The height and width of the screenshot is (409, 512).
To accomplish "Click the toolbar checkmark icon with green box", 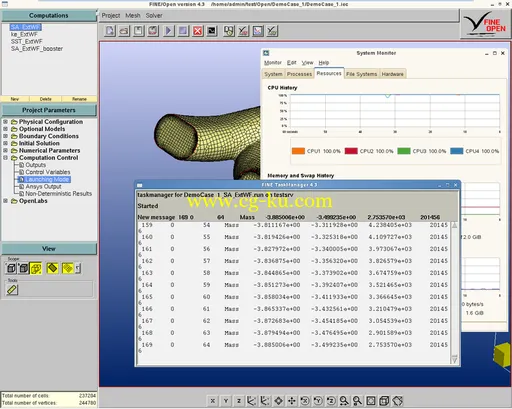I will (272, 31).
